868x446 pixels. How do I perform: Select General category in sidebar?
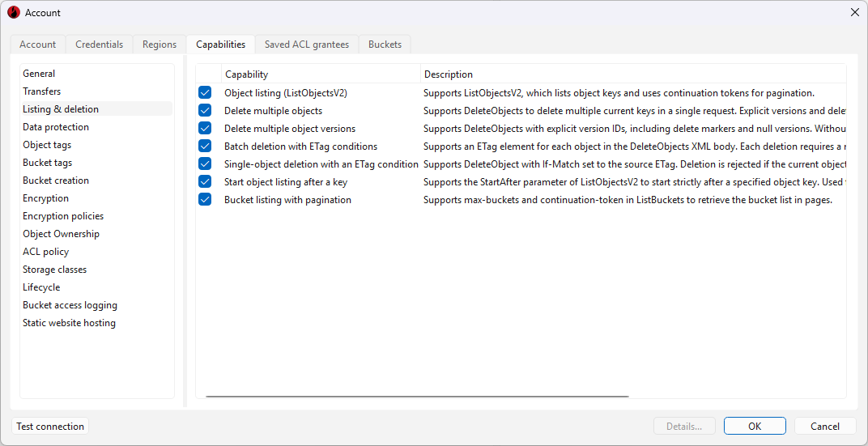(96, 74)
